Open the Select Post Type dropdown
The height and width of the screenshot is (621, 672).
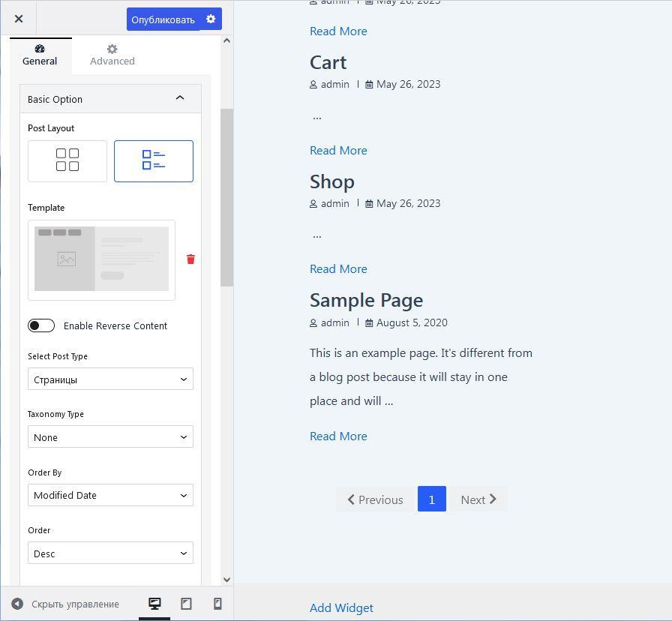(x=110, y=379)
